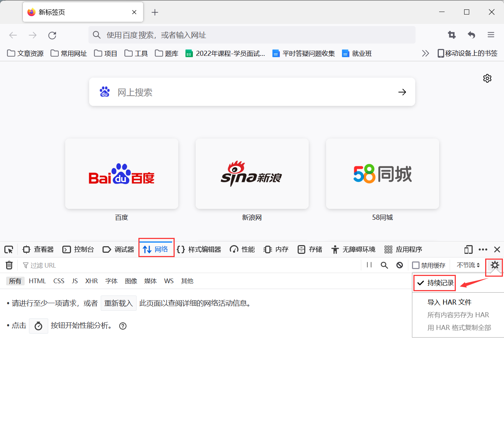Open the 调试器 debugger panel
This screenshot has width=504, height=421.
click(118, 249)
